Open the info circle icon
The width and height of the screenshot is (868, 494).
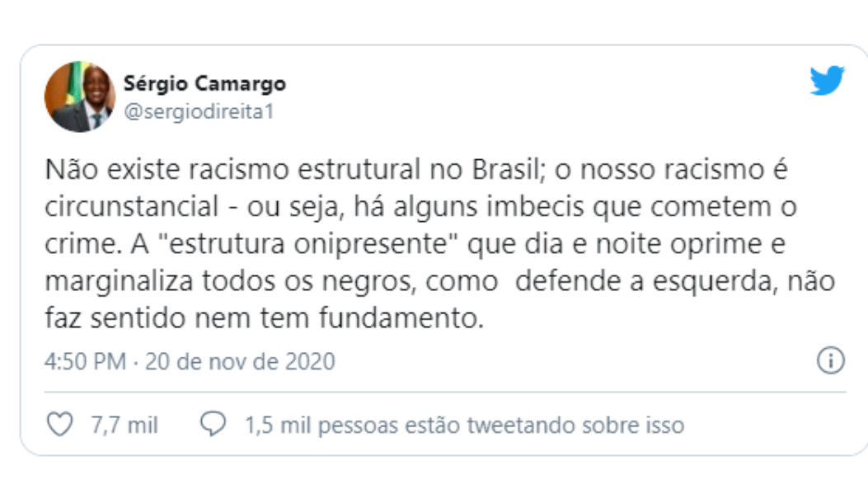[x=830, y=360]
